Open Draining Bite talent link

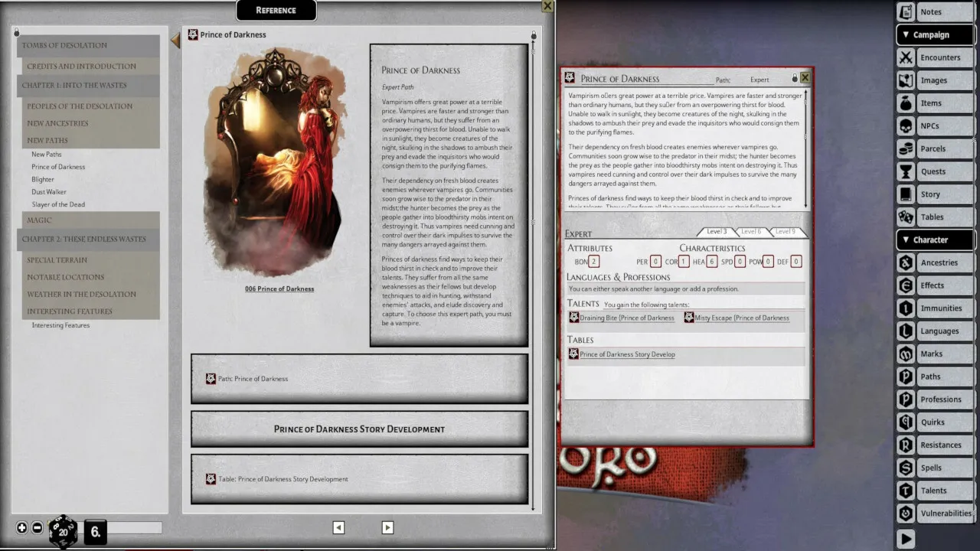[627, 318]
